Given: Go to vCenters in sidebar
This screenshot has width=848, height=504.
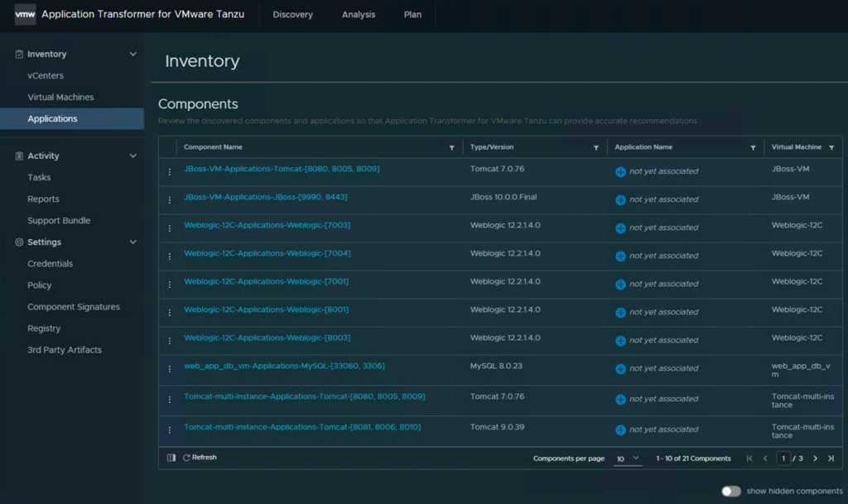Looking at the screenshot, I should coord(46,75).
